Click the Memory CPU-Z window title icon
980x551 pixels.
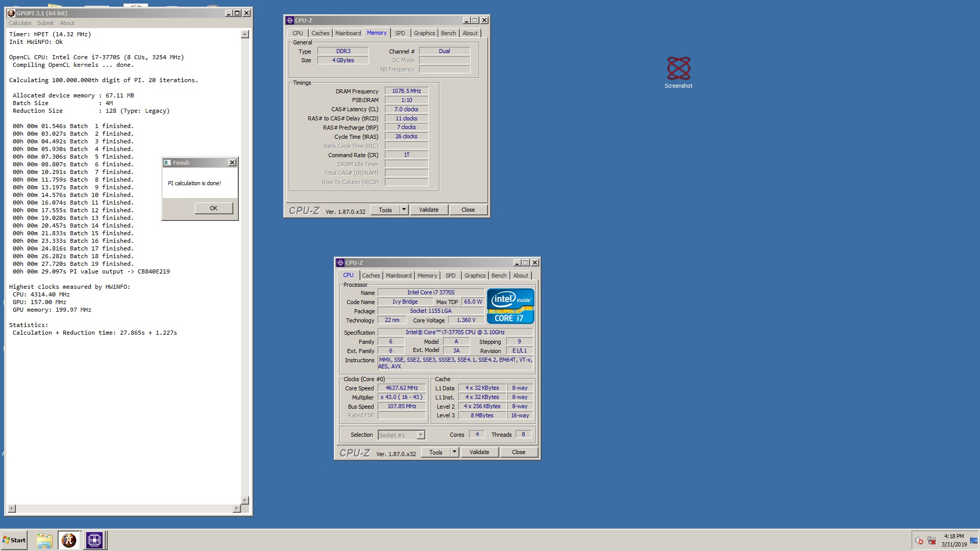point(290,20)
